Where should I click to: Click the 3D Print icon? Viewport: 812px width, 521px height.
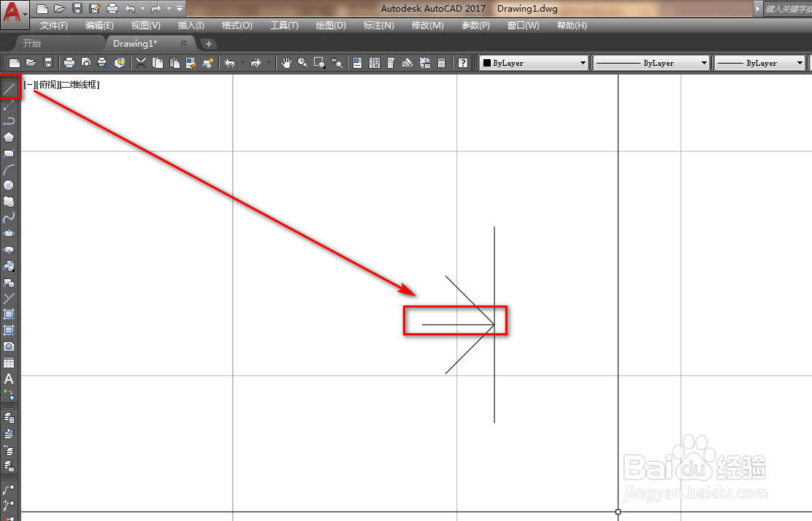pyautogui.click(x=120, y=64)
